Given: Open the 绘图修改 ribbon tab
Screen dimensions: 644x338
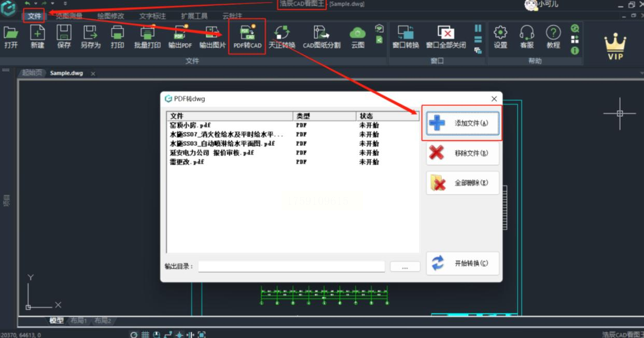Looking at the screenshot, I should click(x=111, y=16).
